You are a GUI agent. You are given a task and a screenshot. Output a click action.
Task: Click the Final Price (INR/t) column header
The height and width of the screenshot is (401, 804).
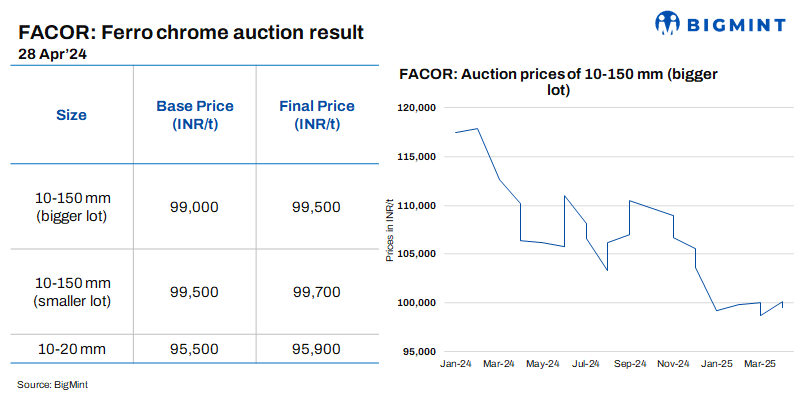point(316,115)
